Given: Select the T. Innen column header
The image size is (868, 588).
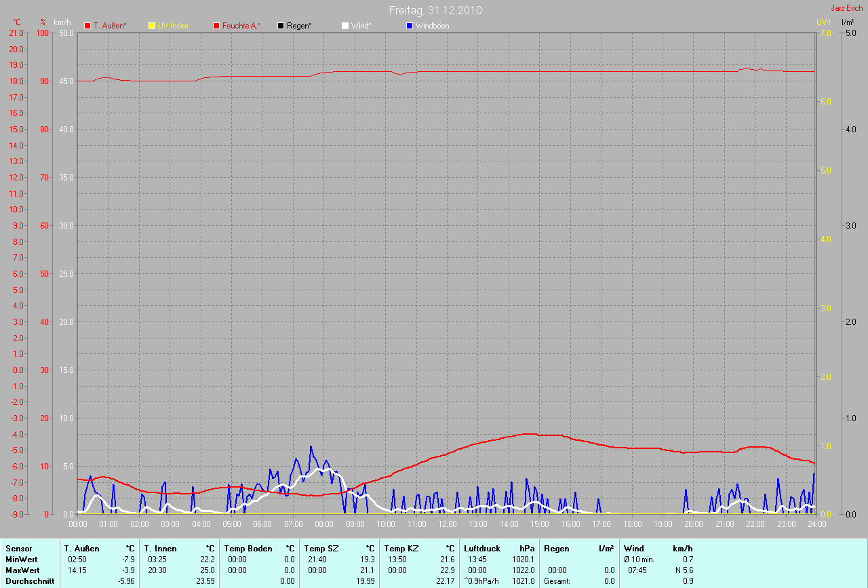Looking at the screenshot, I should pos(160,548).
